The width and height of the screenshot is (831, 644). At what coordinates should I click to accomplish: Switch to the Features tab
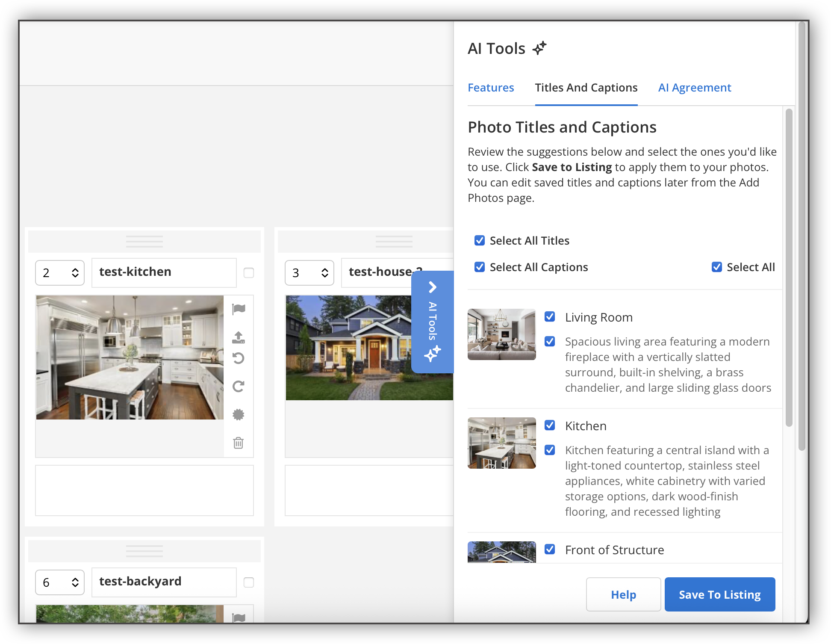click(491, 88)
